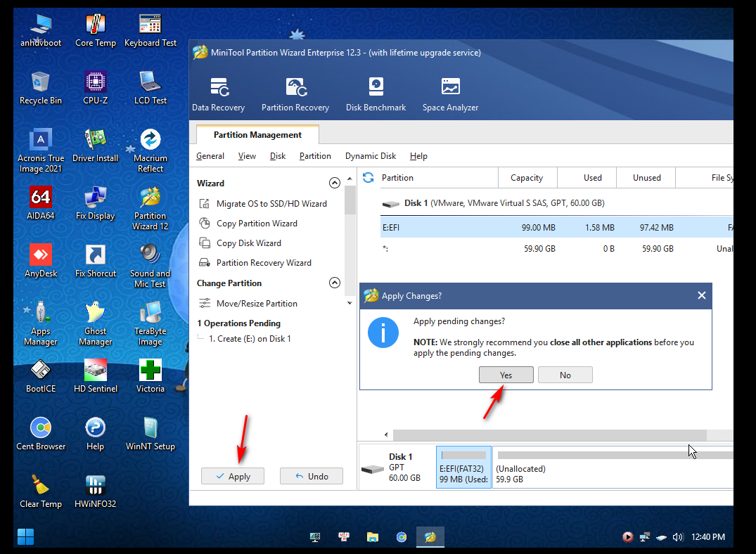Viewport: 756px width, 554px height.
Task: Open Fix Shorcut desktop icon
Action: (96, 262)
